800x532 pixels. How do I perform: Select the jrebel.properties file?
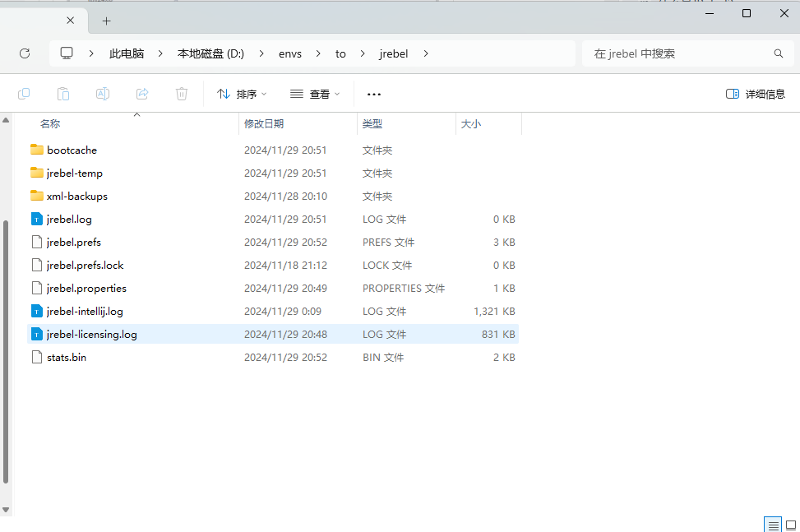(86, 289)
